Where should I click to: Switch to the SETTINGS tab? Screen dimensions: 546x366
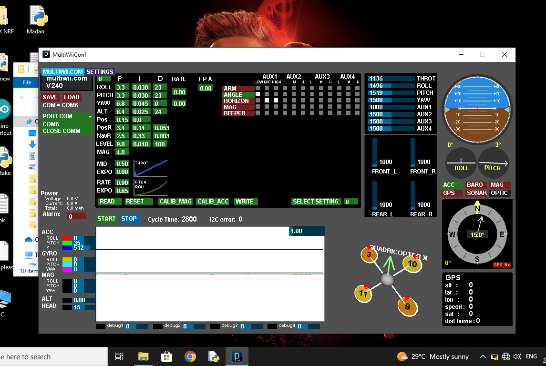coord(100,72)
